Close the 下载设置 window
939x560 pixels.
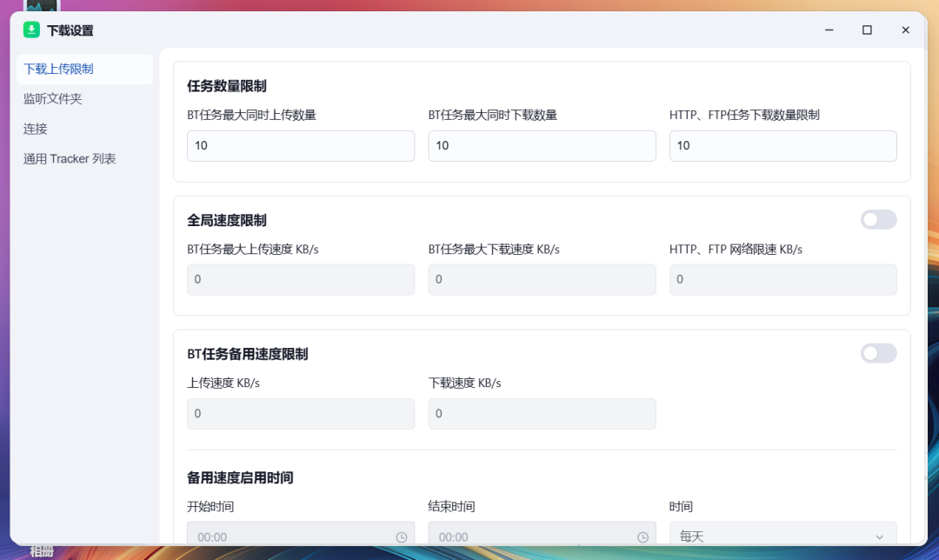905,30
